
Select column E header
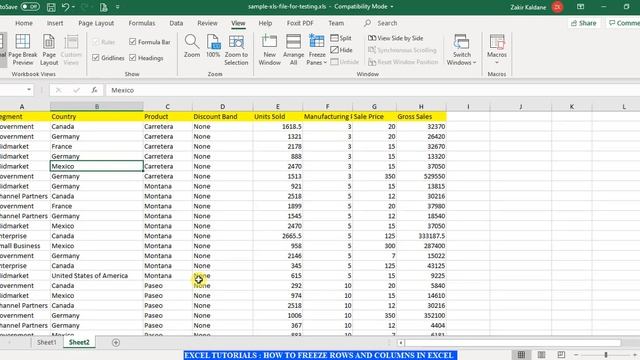pyautogui.click(x=278, y=107)
